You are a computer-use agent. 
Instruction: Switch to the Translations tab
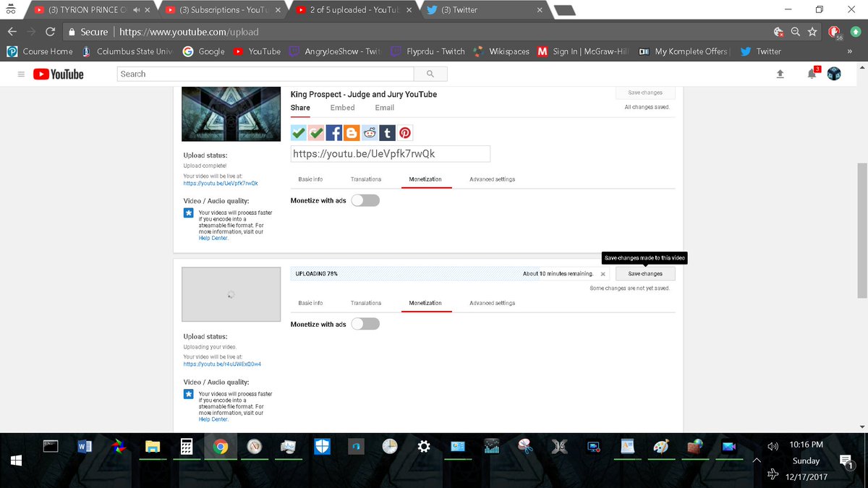pyautogui.click(x=365, y=179)
